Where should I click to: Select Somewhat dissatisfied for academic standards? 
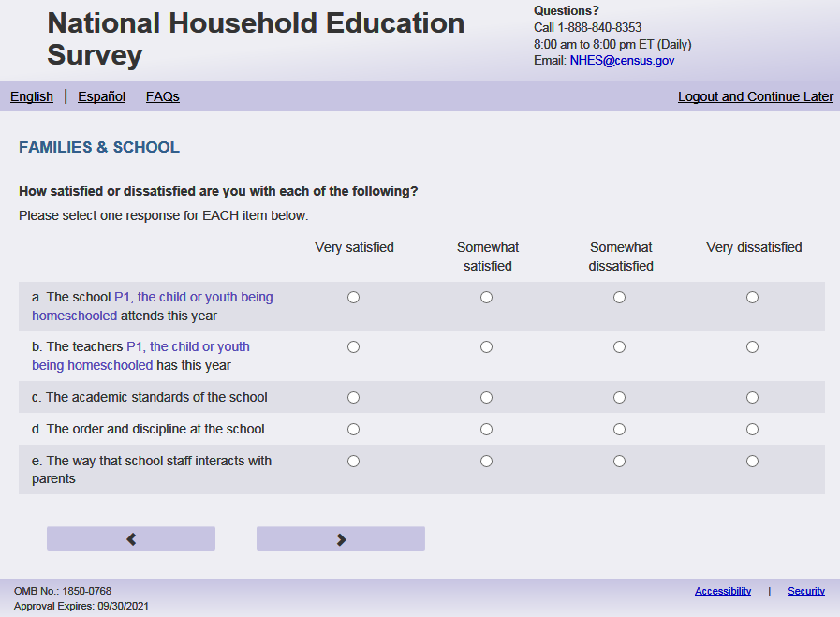619,398
